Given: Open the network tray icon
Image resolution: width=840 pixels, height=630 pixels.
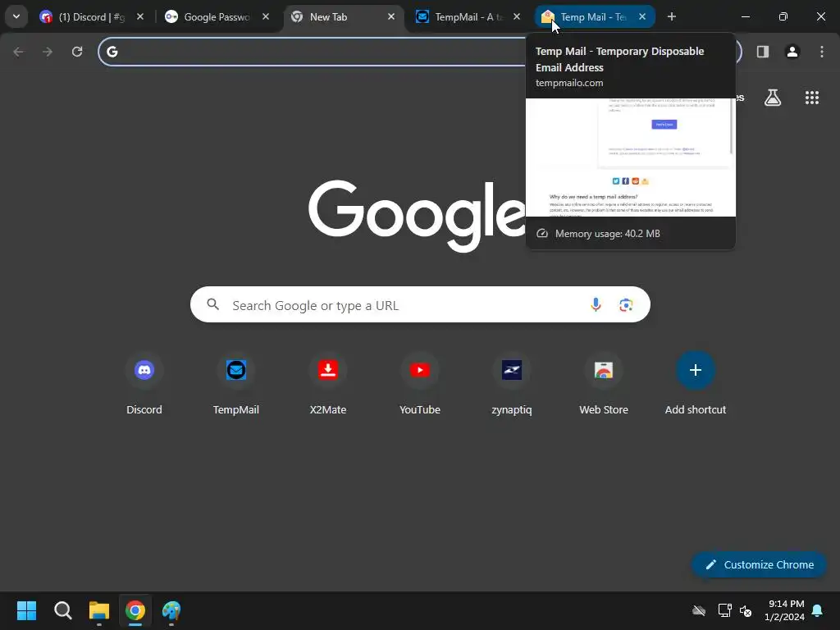Looking at the screenshot, I should pyautogui.click(x=724, y=610).
